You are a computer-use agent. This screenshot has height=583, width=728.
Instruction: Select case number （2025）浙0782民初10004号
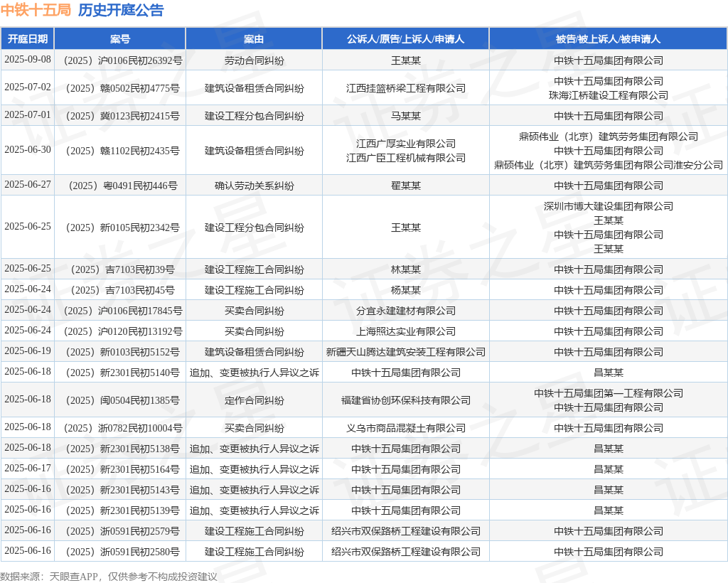click(x=122, y=428)
